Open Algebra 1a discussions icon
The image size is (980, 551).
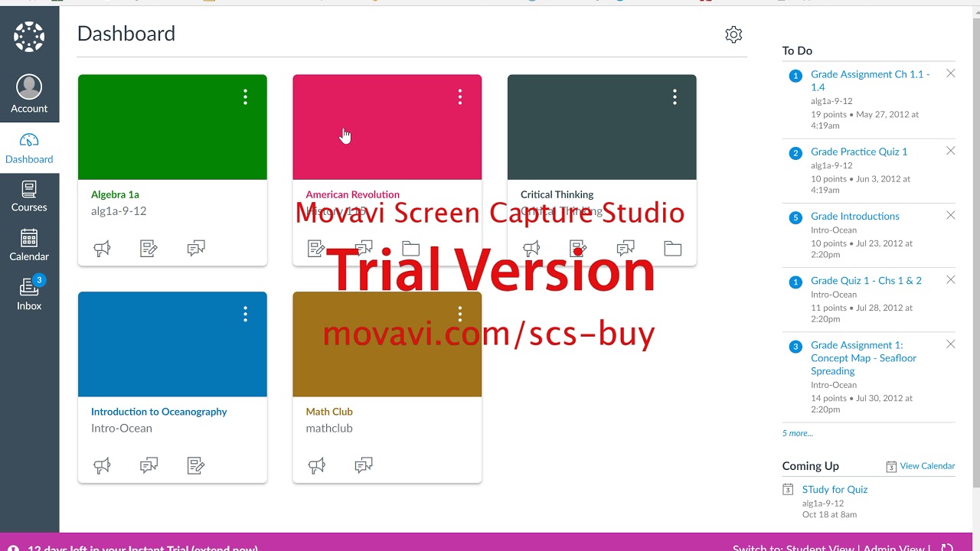[196, 248]
